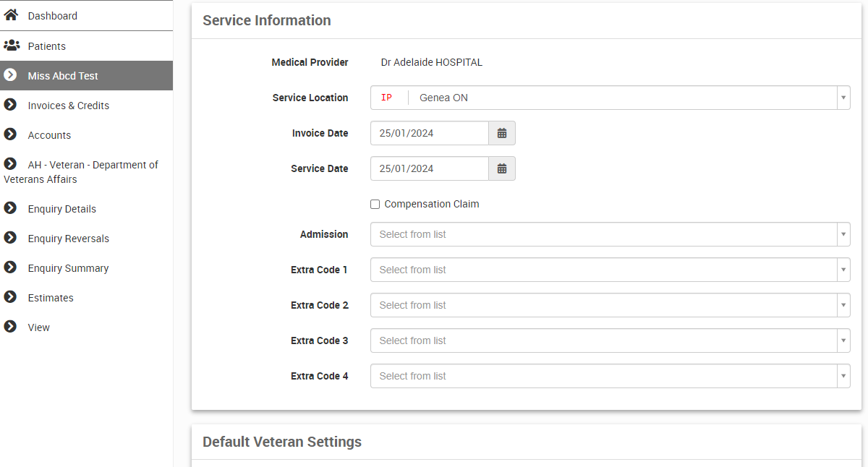Open the Invoice Date calendar picker
The image size is (868, 467).
click(502, 133)
